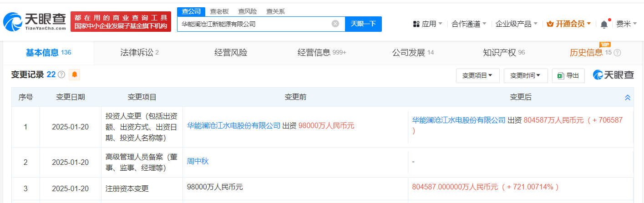Open 华能澜沧江水电股份有限公司 link in 变更前 column
Image resolution: width=644 pixels, height=203 pixels.
pyautogui.click(x=233, y=126)
